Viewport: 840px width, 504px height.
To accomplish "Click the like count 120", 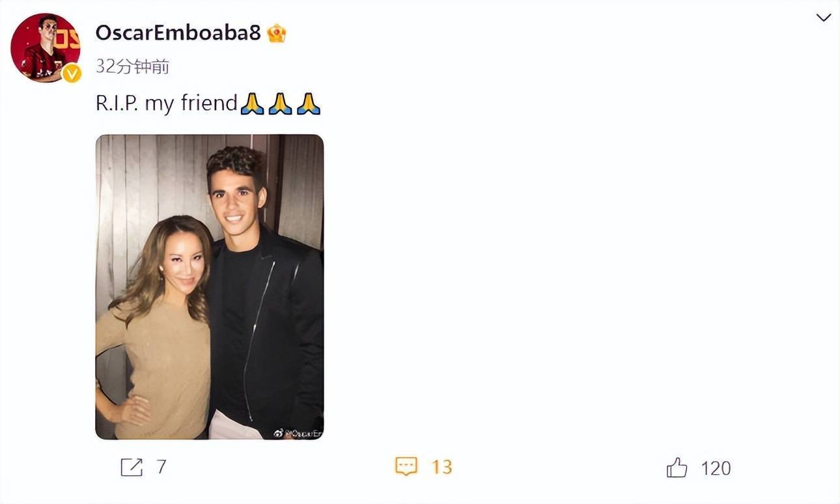I will pyautogui.click(x=716, y=468).
